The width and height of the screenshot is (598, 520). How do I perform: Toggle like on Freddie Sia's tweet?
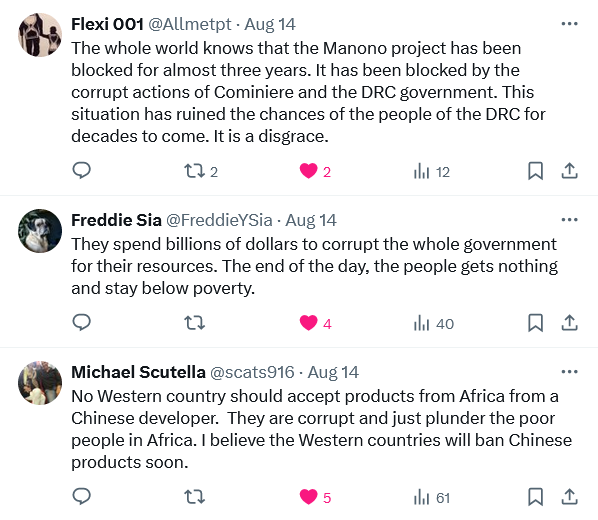click(315, 323)
